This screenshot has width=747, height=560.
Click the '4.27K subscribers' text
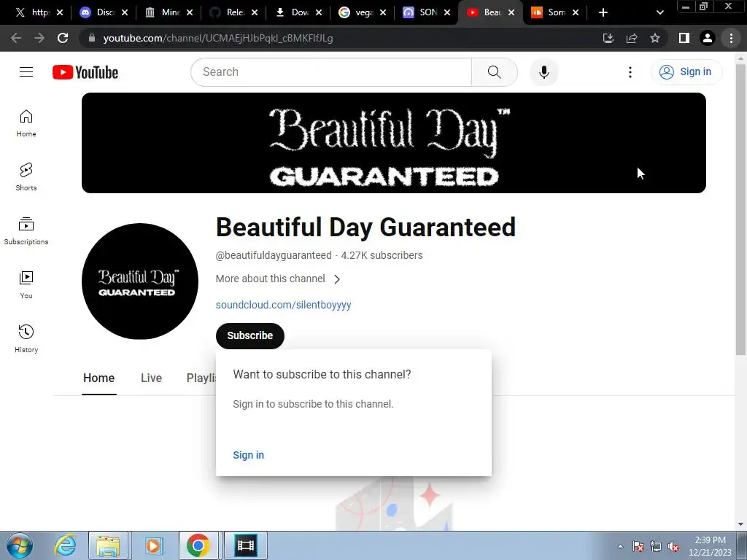(382, 255)
